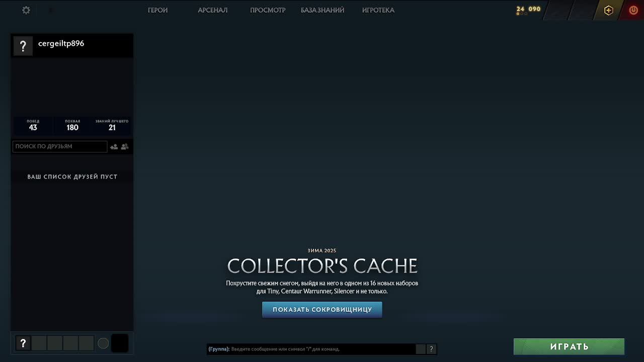Screen dimensions: 644x362
Task: Open the Просмотр menu
Action: pos(268,10)
